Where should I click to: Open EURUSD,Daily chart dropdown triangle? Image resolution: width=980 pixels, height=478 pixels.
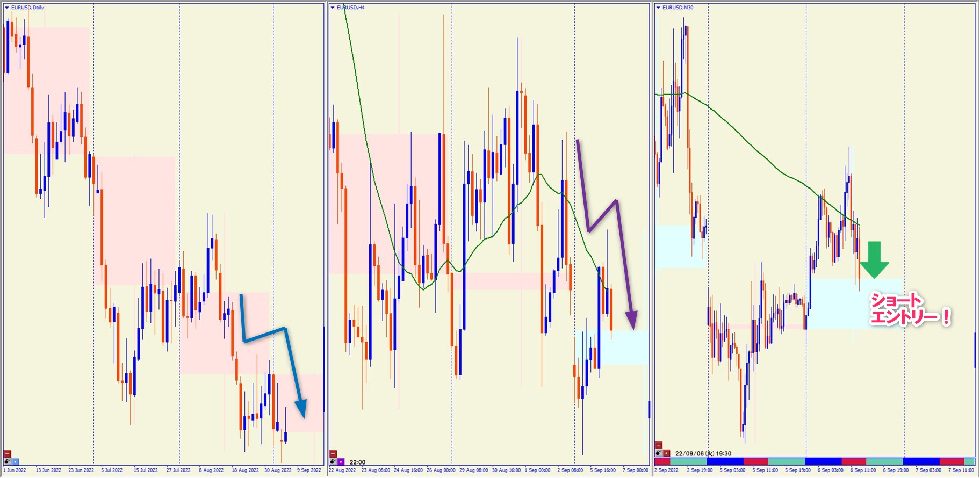point(7,8)
